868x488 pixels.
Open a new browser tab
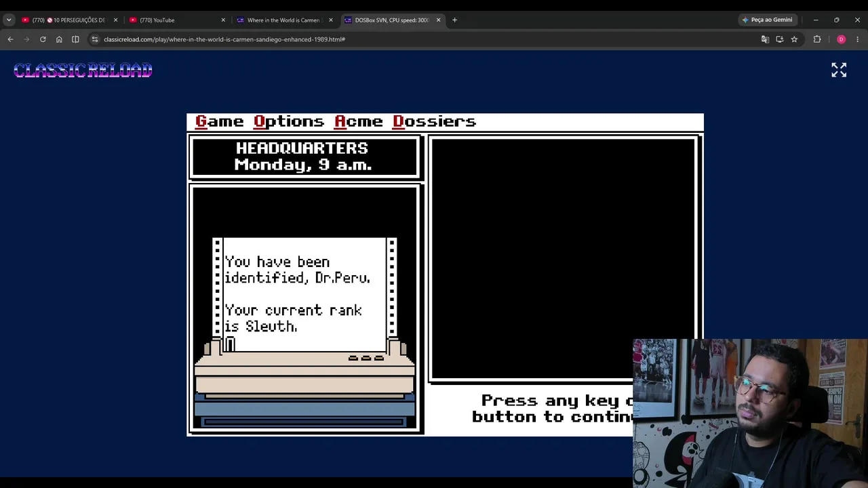454,20
